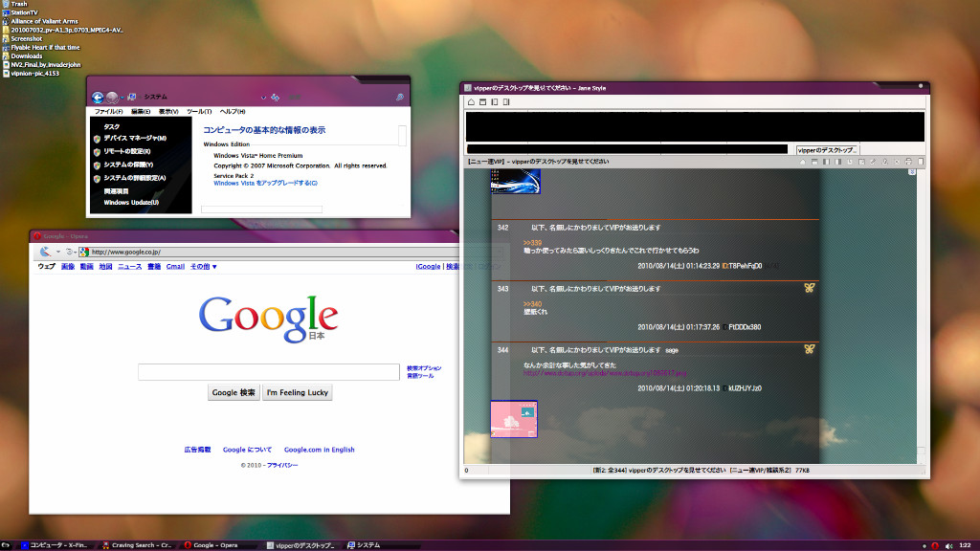Click Windows Vista upgrade link
Screen dimensions: 980x551
266,183
